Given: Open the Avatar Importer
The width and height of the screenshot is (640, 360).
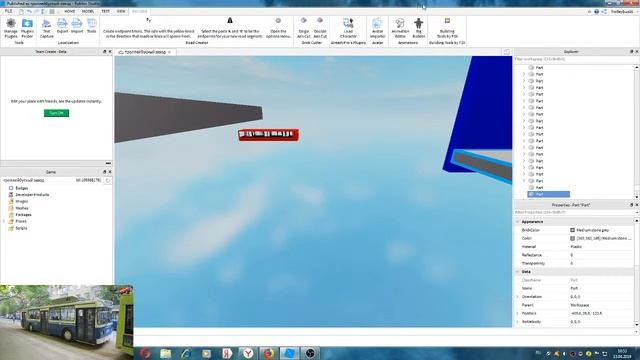Looking at the screenshot, I should [x=378, y=28].
